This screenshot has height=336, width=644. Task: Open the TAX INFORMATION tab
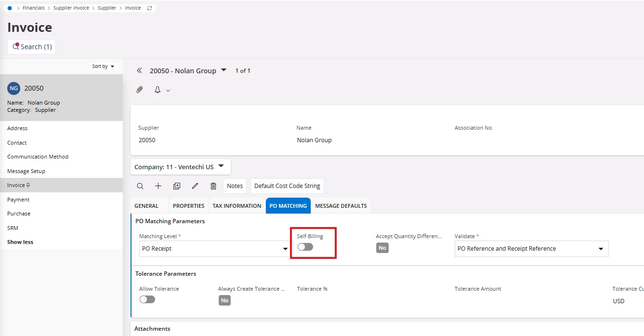[237, 206]
